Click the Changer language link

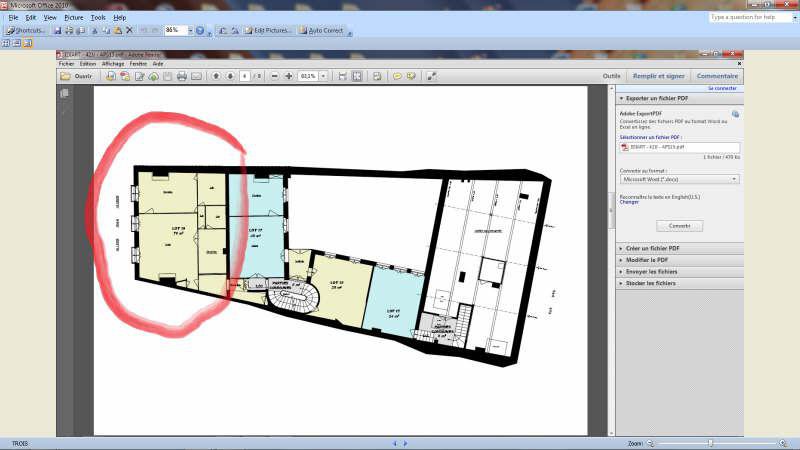coord(629,202)
